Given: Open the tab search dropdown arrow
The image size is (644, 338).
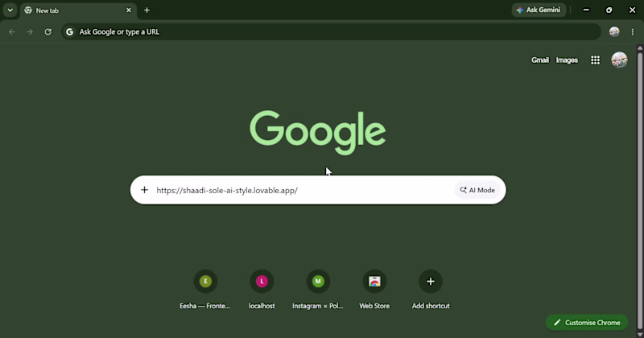Looking at the screenshot, I should click(10, 10).
